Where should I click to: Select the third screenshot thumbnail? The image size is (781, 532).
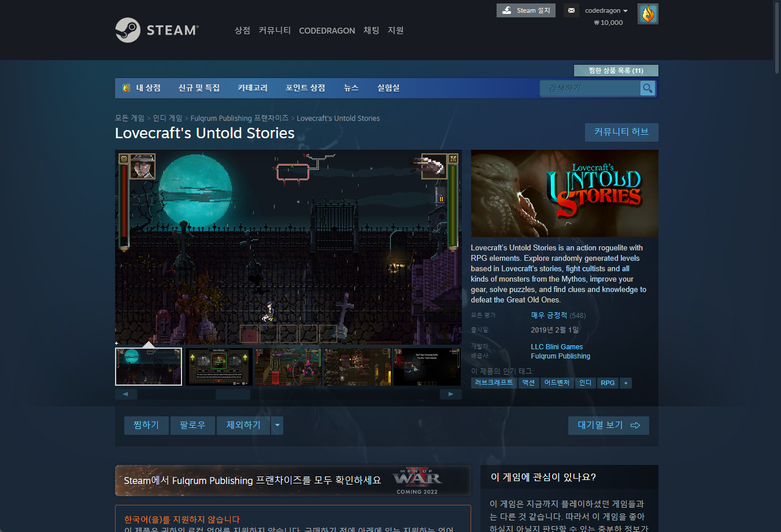(x=288, y=367)
